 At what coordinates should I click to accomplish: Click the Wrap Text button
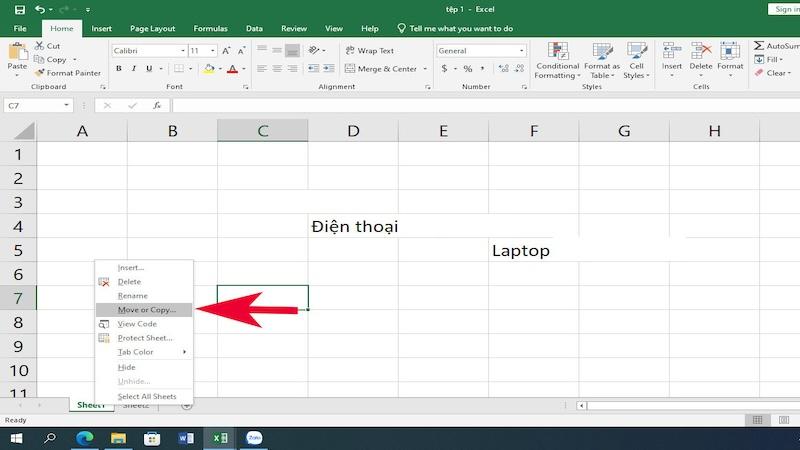click(x=370, y=51)
